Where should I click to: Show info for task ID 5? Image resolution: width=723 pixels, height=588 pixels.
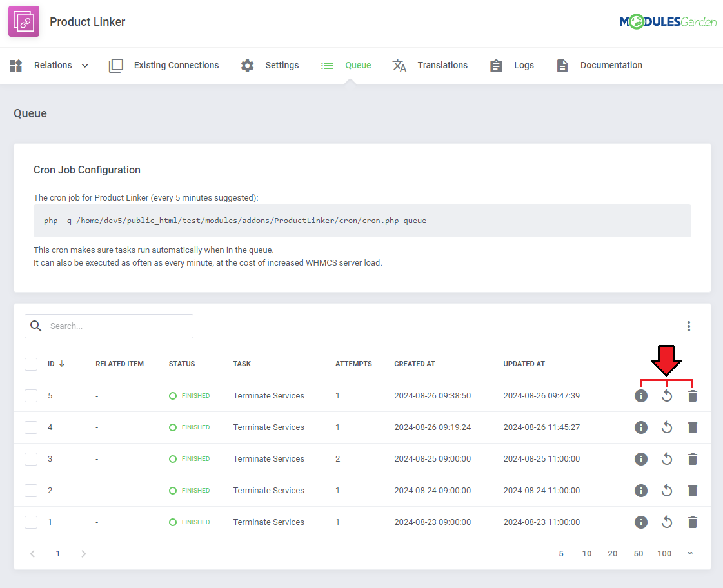pyautogui.click(x=641, y=396)
